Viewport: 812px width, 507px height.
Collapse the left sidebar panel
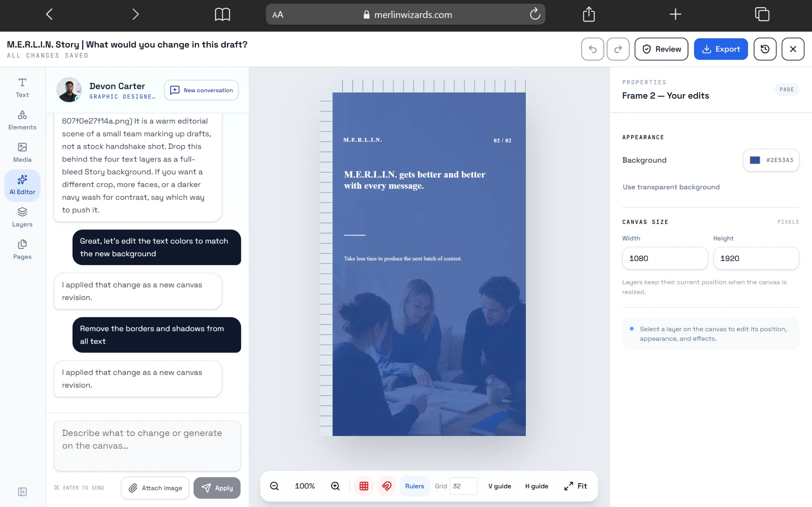click(x=22, y=492)
